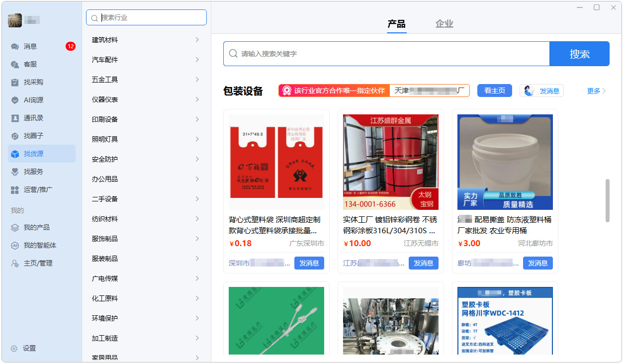Focus the 搜索行业 input field
Viewport: 623px width, 364px height.
(146, 17)
